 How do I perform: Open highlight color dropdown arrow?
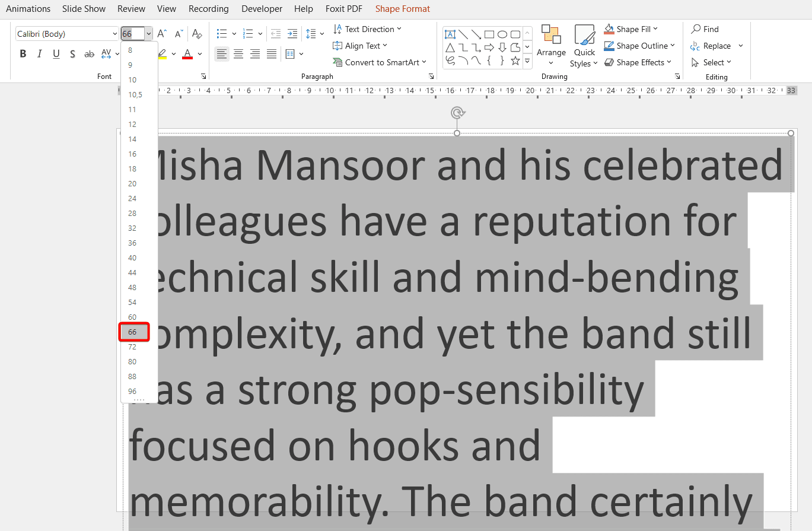(173, 54)
